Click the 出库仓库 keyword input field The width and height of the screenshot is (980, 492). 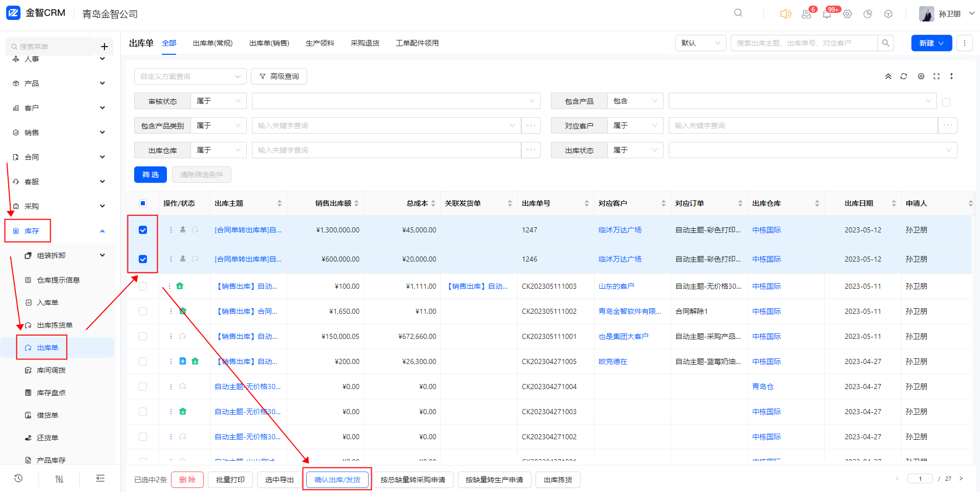coord(386,150)
